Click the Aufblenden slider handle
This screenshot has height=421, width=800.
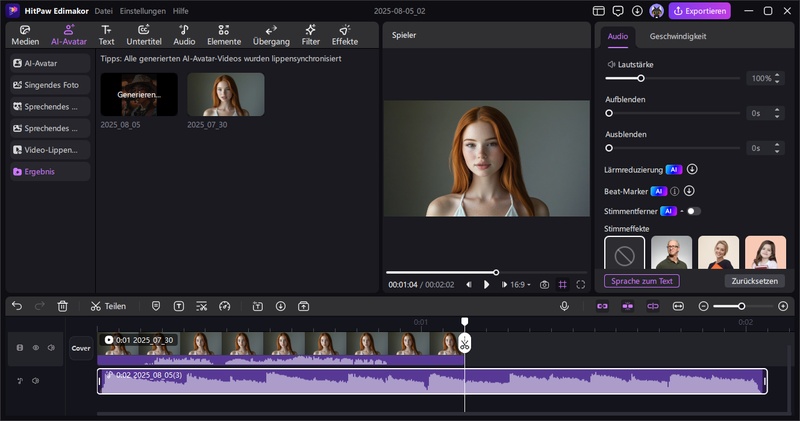click(609, 113)
